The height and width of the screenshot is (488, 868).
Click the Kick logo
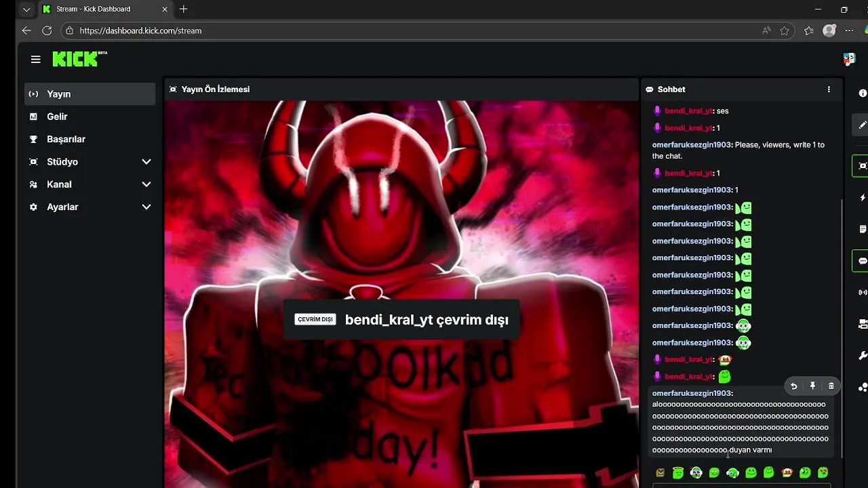click(79, 59)
